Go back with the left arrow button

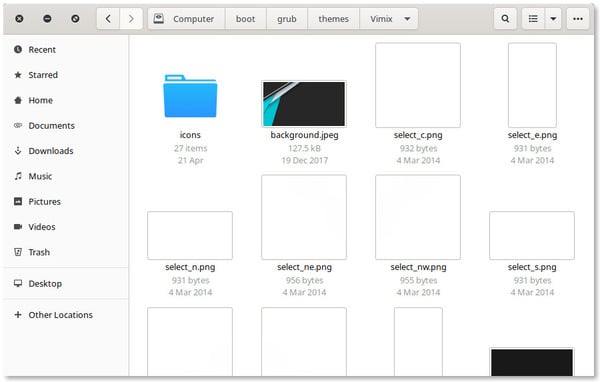coord(108,19)
